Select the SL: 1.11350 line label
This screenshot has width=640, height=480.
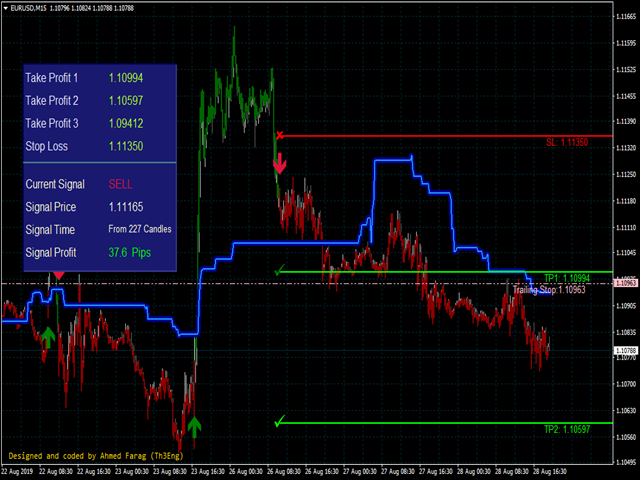coord(567,142)
